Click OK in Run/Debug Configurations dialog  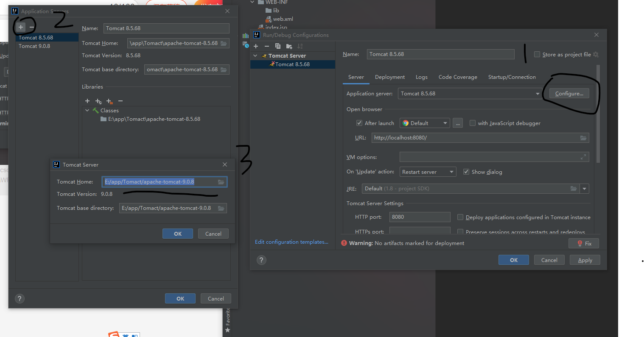[514, 260]
